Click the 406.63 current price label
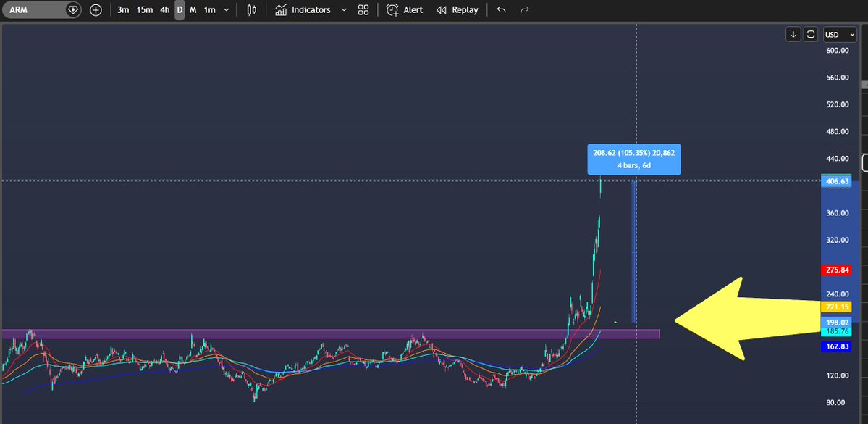This screenshot has width=868, height=424. [x=836, y=181]
